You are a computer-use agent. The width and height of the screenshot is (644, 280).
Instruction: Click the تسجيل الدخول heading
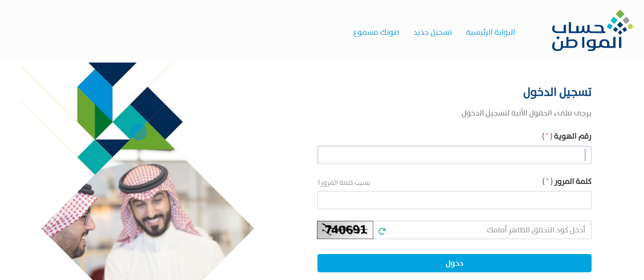click(557, 92)
